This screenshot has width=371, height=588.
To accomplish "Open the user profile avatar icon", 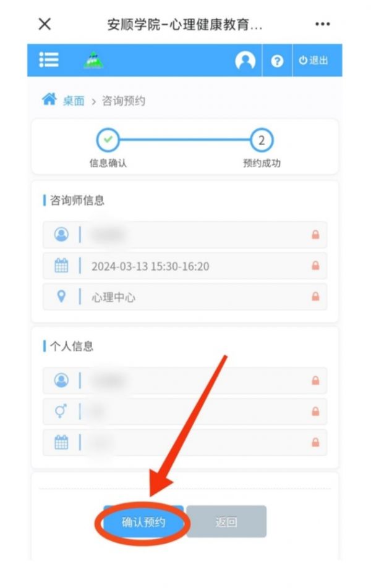I will point(245,61).
